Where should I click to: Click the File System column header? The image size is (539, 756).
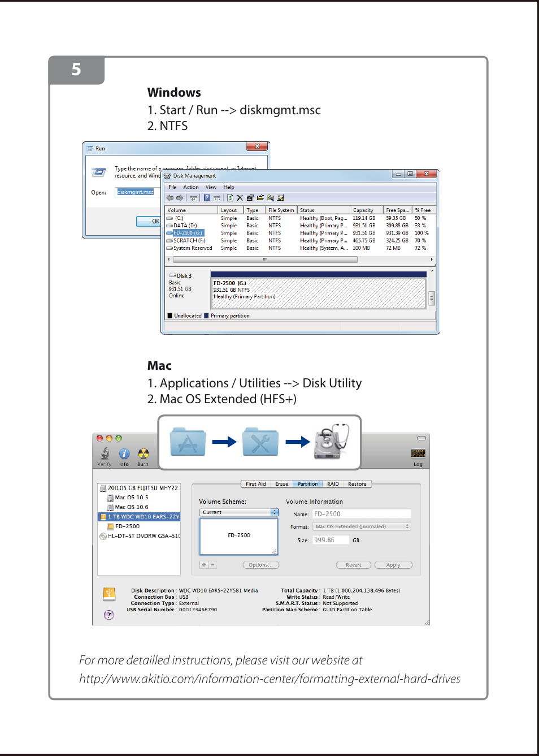tap(281, 210)
